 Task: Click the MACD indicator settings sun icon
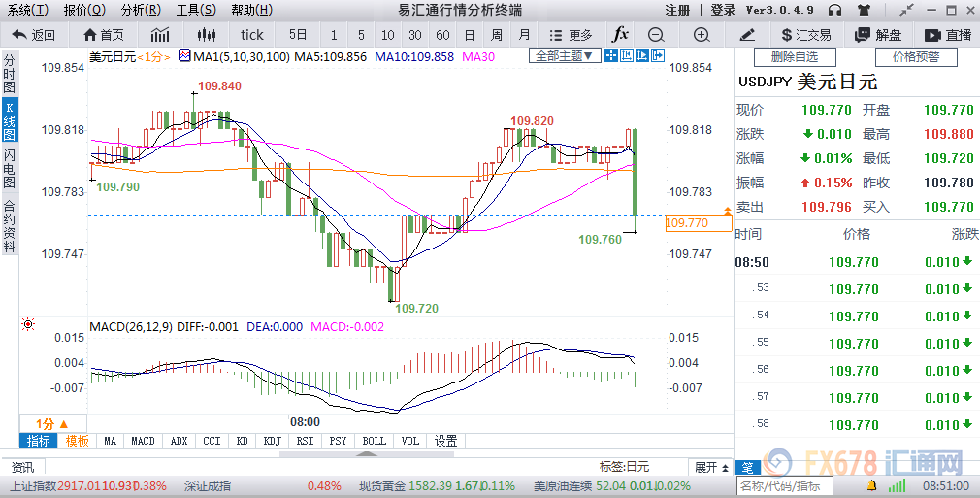(x=28, y=324)
